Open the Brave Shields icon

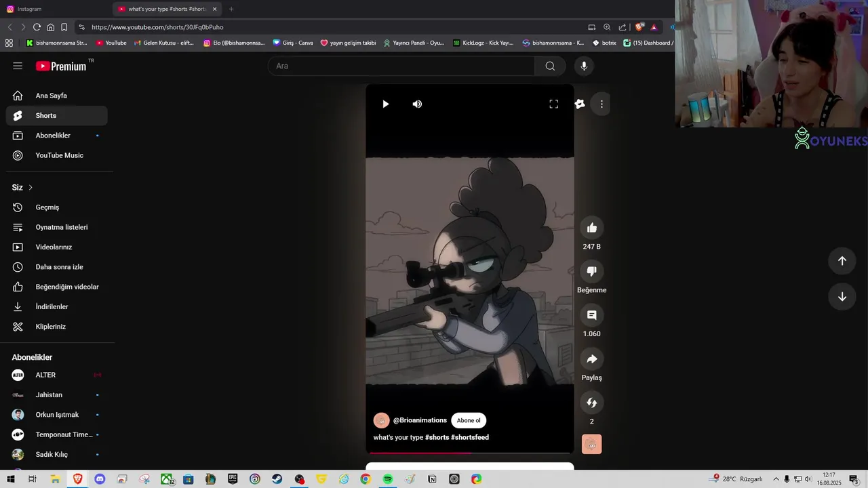639,27
